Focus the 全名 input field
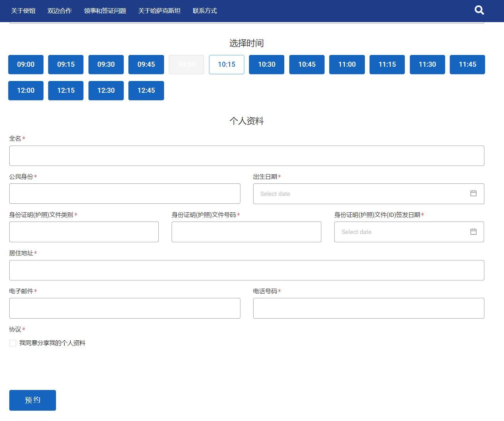Screen dimensions: 504x421 [x=247, y=156]
